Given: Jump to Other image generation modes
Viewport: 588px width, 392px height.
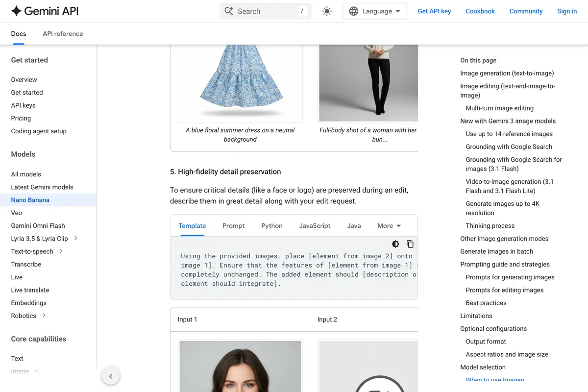Looking at the screenshot, I should point(504,239).
